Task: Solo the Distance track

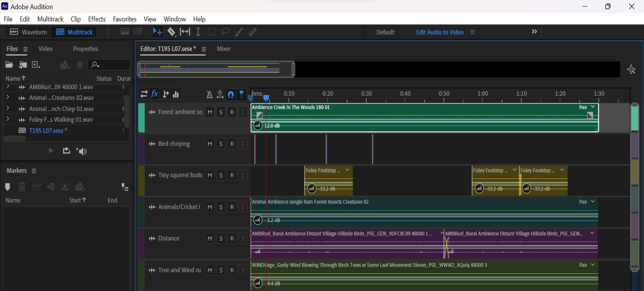Action: [221, 239]
